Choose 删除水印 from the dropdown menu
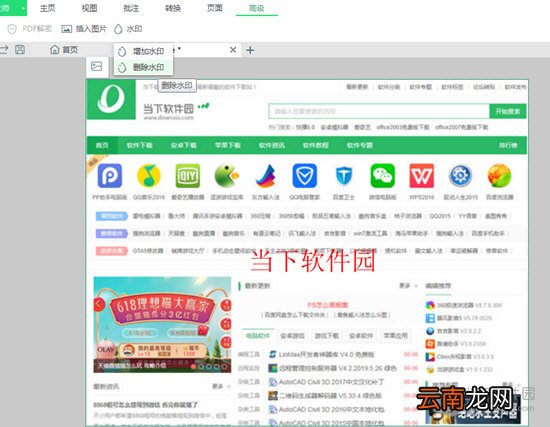Screen dimensions: 550x427 pyautogui.click(x=143, y=67)
